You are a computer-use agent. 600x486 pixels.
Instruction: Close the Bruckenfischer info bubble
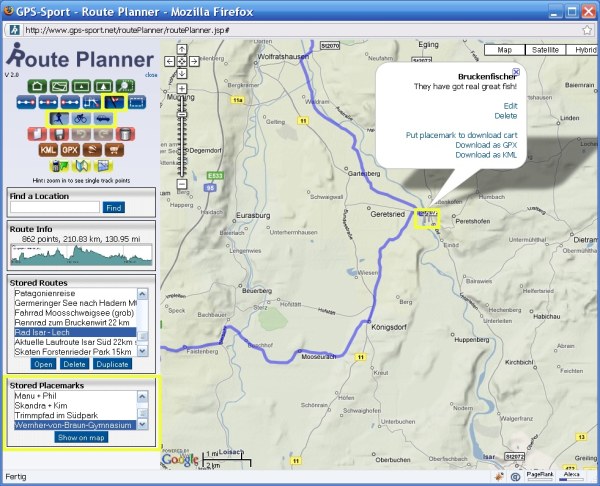[x=516, y=72]
